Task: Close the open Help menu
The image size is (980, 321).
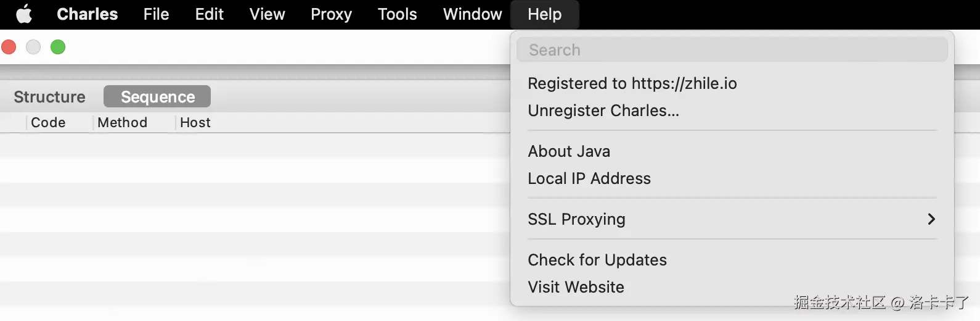Action: [x=545, y=14]
